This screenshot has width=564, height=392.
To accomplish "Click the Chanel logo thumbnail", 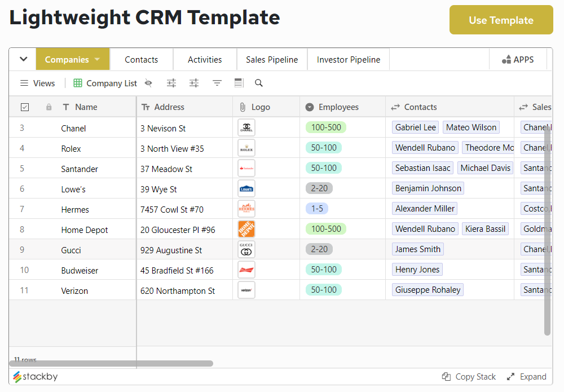I will coord(246,127).
